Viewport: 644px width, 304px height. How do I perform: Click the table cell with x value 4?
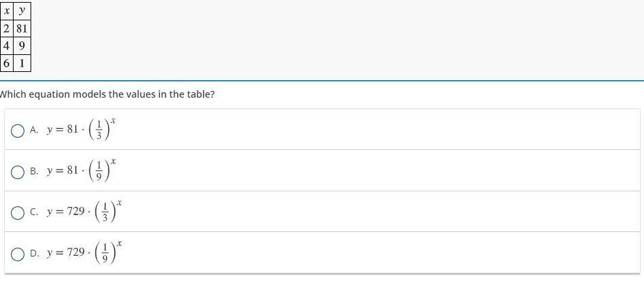pyautogui.click(x=7, y=46)
